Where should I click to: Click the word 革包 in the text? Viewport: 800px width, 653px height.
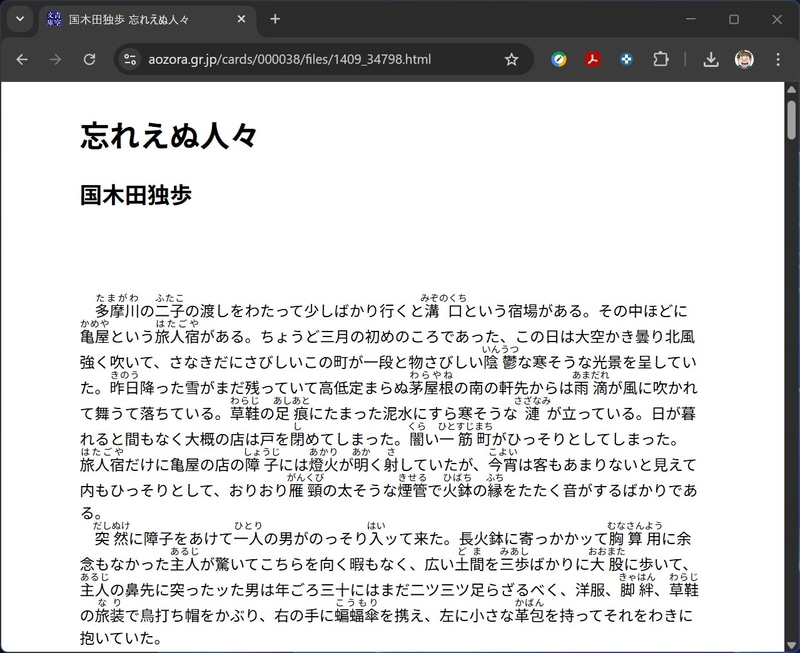click(529, 616)
